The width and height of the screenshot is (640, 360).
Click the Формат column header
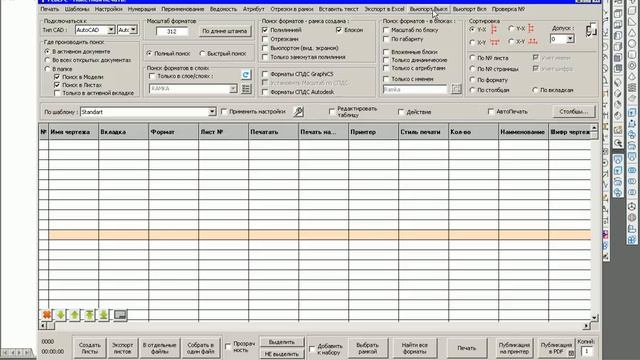point(173,132)
